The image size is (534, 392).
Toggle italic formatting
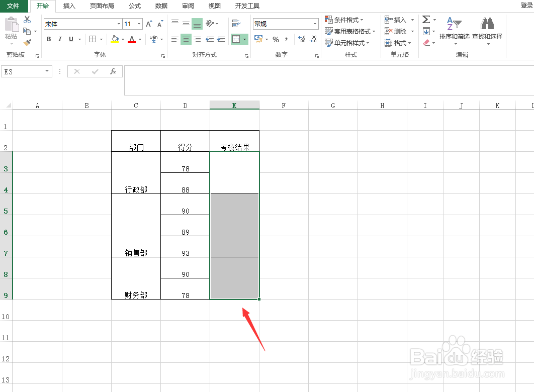pos(60,38)
